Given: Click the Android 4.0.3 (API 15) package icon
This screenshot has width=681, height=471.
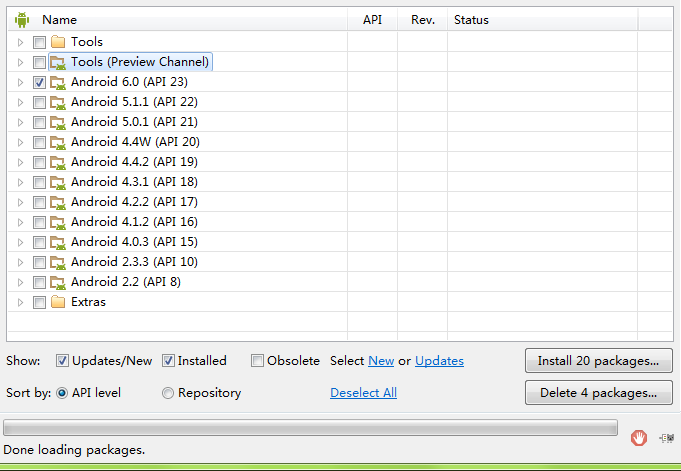Looking at the screenshot, I should (58, 242).
